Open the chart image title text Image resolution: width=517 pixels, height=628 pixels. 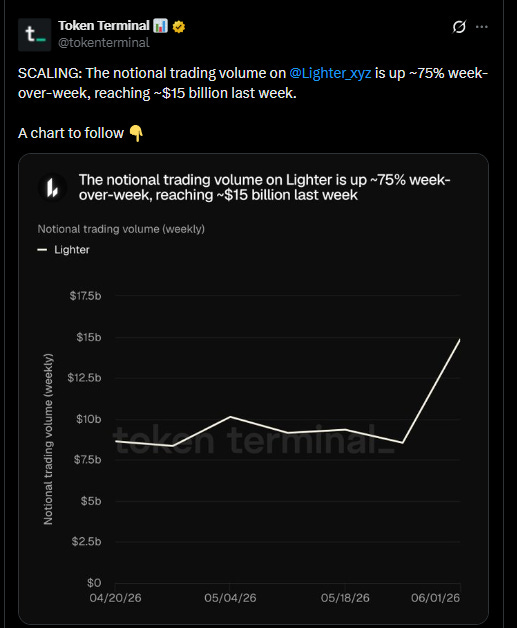(x=264, y=187)
